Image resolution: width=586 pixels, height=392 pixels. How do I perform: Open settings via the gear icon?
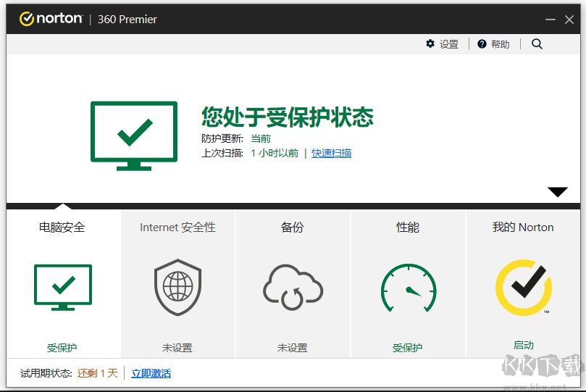[430, 43]
